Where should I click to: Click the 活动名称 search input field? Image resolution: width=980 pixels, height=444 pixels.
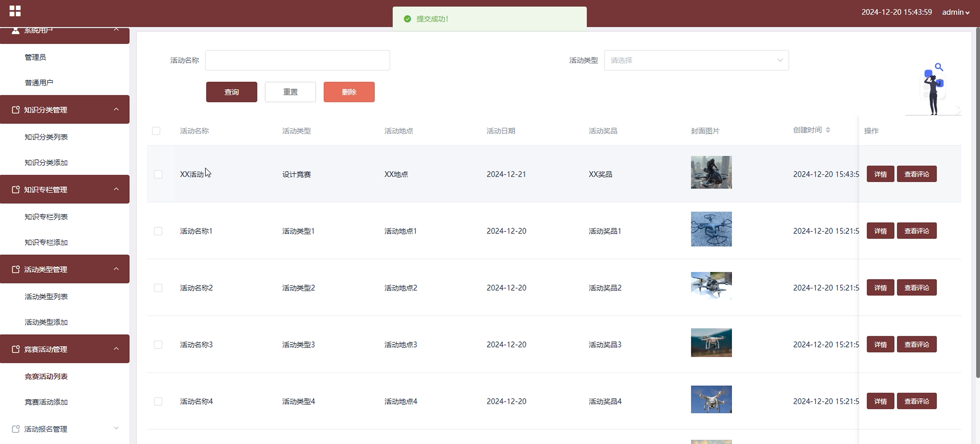click(297, 60)
